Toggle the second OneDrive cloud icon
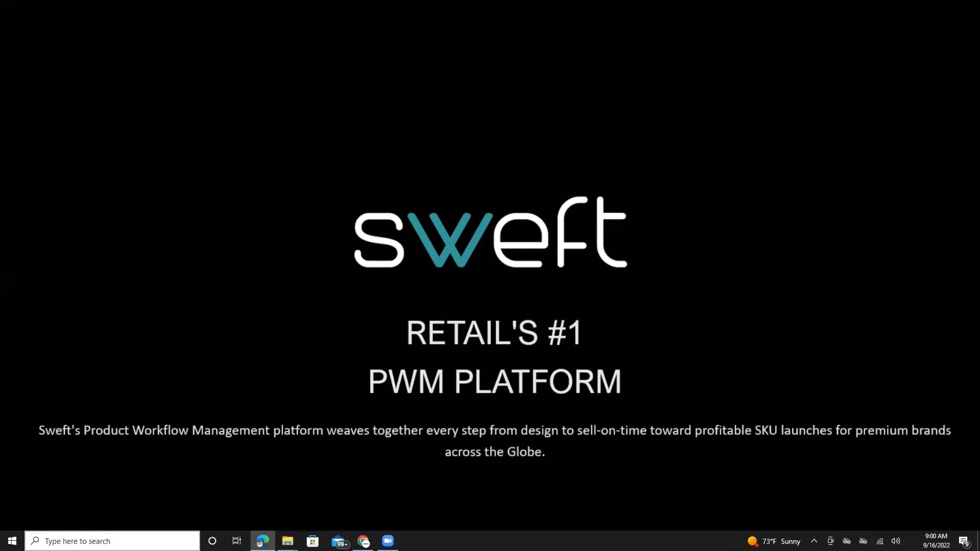Screen dimensions: 980x551 click(863, 541)
